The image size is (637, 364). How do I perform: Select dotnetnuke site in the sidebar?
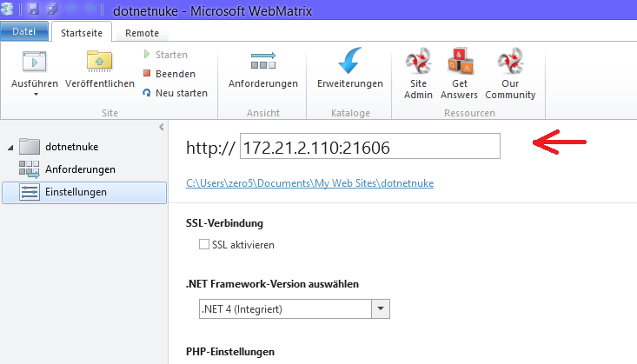pyautogui.click(x=70, y=147)
